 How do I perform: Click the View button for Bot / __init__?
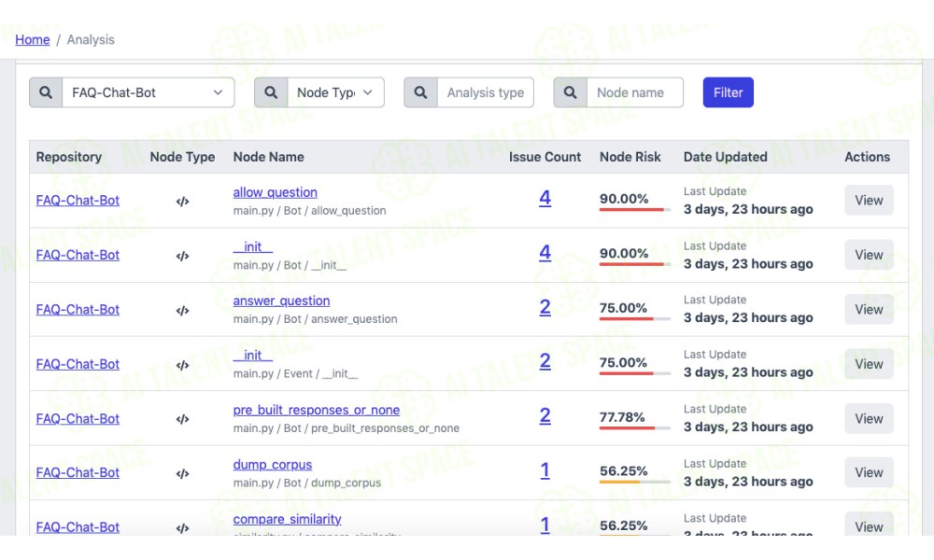tap(869, 255)
